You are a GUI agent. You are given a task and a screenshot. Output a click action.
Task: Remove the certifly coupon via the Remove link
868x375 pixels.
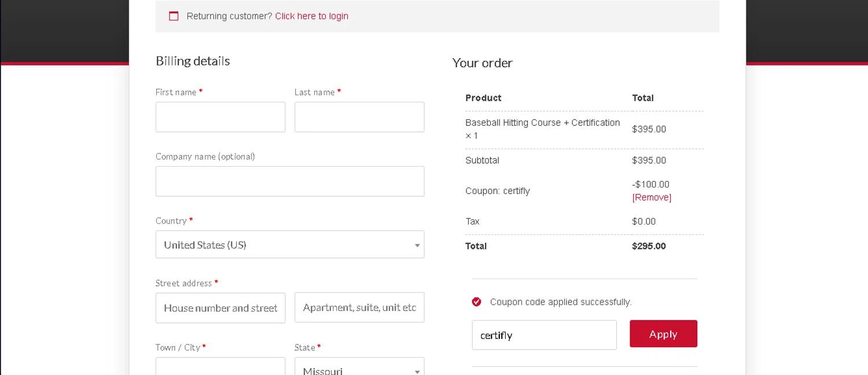[x=652, y=197]
